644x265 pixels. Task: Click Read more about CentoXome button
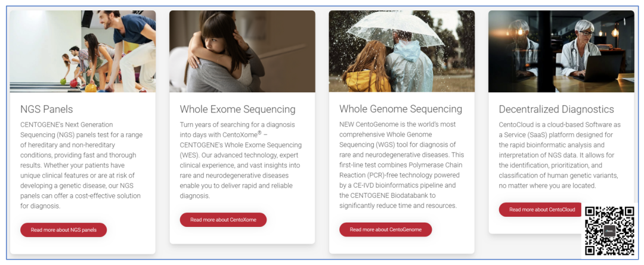(223, 220)
